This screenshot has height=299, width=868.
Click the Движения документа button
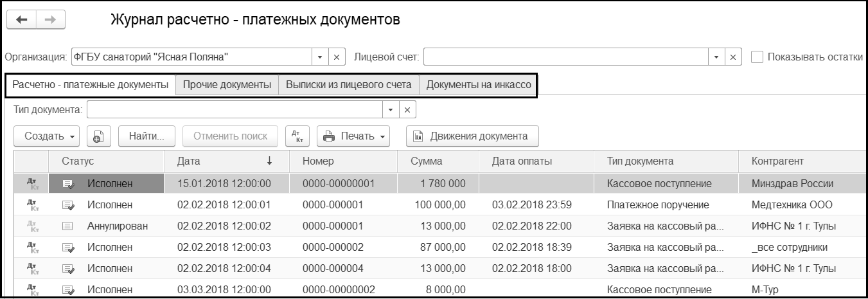tap(472, 136)
